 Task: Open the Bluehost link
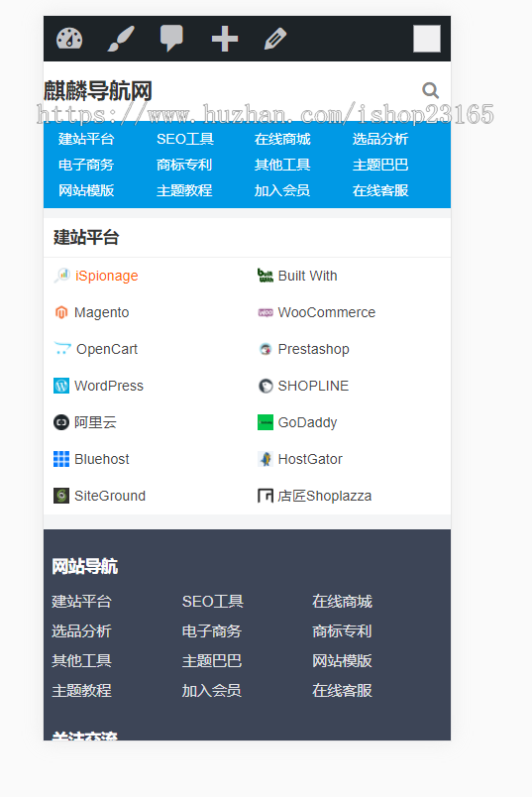tap(102, 459)
